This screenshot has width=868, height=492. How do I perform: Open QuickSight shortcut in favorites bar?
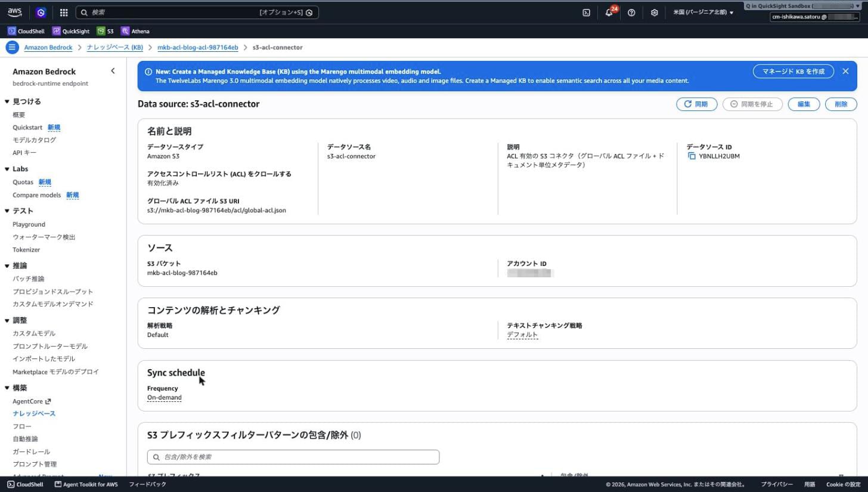point(71,31)
